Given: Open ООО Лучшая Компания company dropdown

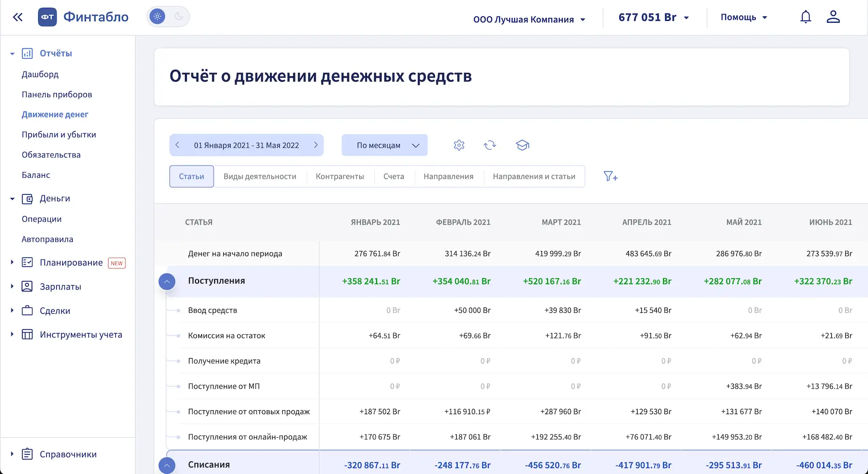Looking at the screenshot, I should pyautogui.click(x=529, y=19).
